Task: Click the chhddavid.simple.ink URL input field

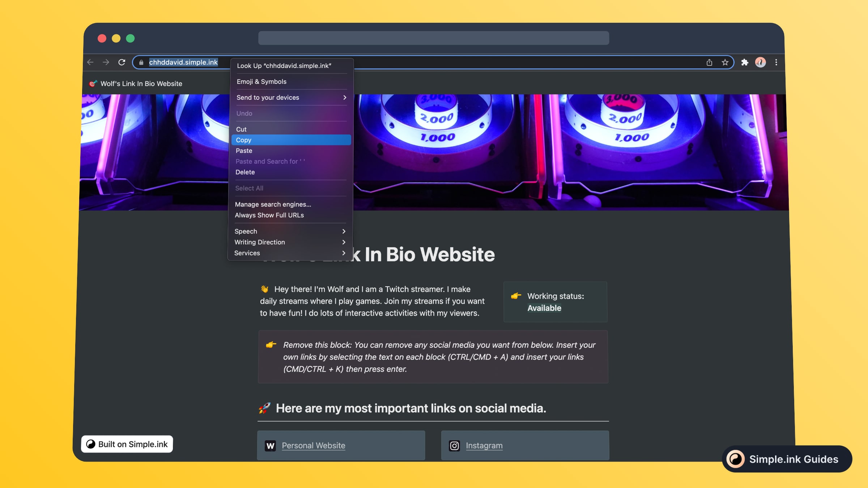Action: (x=183, y=62)
